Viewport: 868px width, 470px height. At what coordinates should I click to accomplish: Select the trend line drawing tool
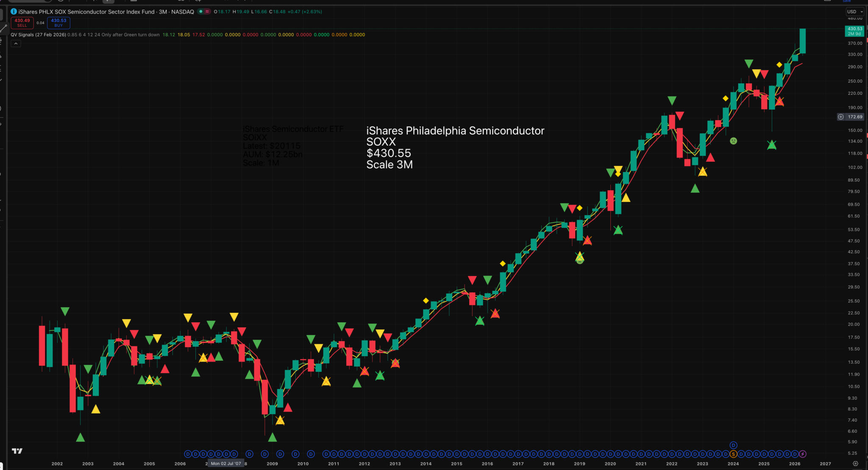pyautogui.click(x=3, y=29)
